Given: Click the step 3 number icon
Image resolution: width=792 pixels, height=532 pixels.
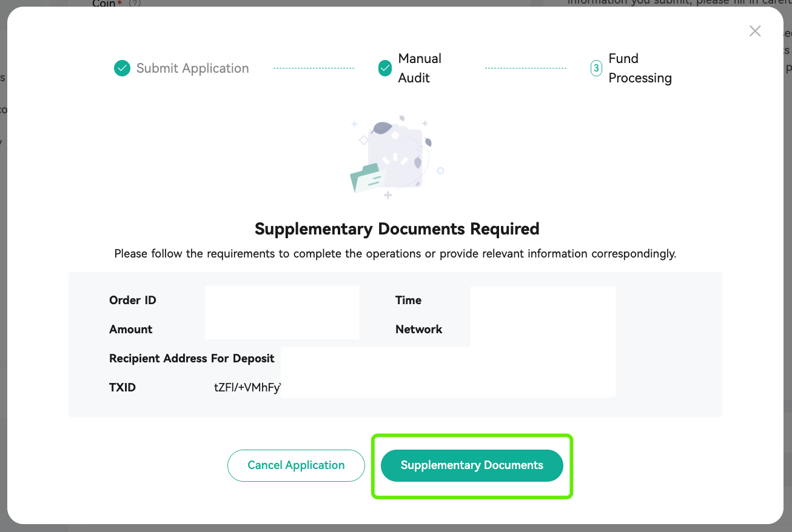Looking at the screenshot, I should 596,68.
